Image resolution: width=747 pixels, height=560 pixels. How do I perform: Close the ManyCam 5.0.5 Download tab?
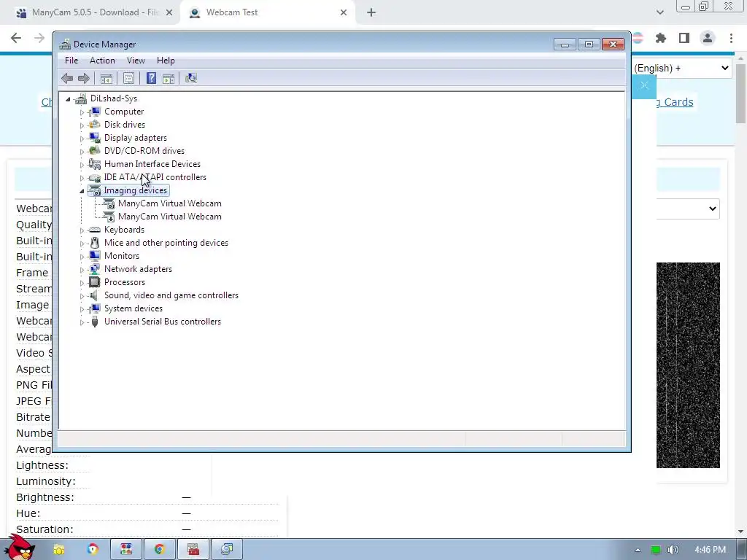click(169, 12)
